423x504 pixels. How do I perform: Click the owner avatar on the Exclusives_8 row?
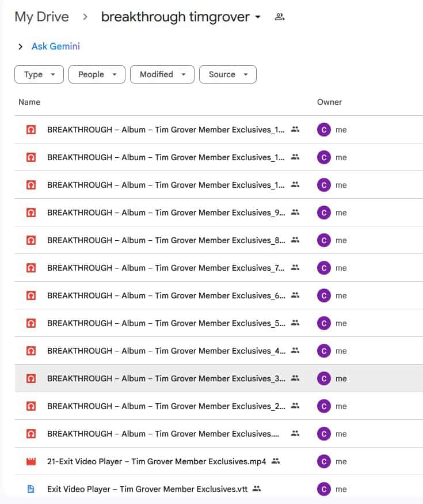point(324,240)
